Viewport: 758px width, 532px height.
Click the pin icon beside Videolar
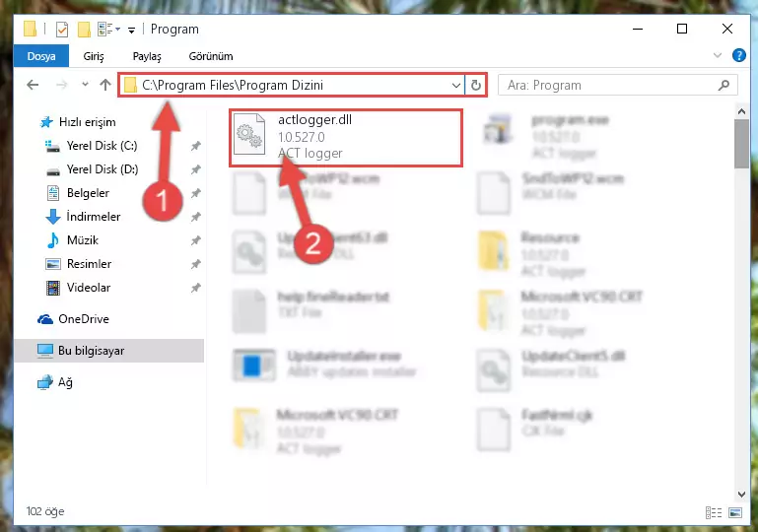195,288
